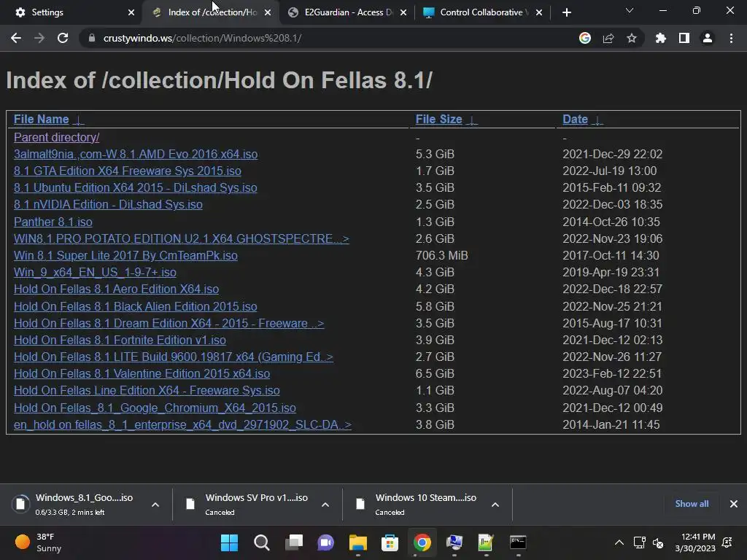Show hidden system tray icons
The image size is (747, 560).
coord(619,542)
